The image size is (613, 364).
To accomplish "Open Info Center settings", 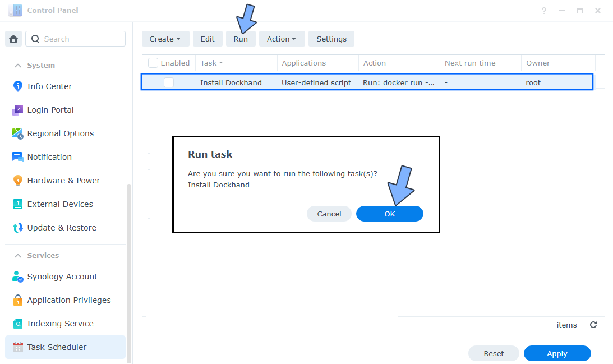I will pos(49,86).
